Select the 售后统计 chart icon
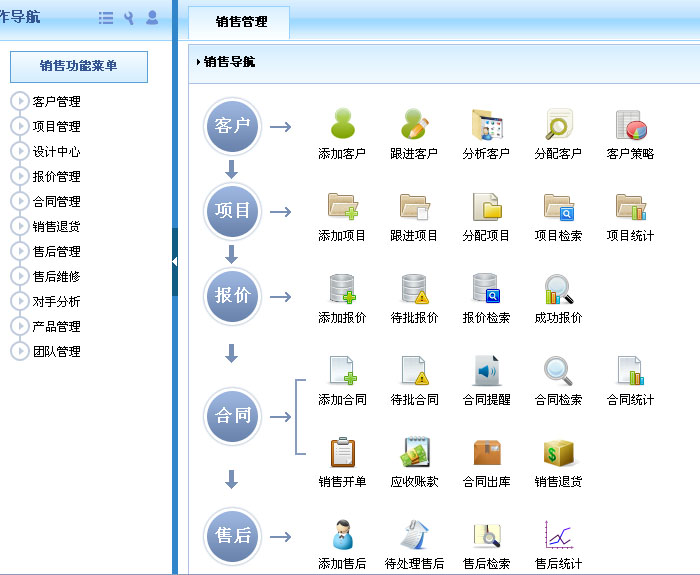This screenshot has width=700, height=575. point(558,535)
